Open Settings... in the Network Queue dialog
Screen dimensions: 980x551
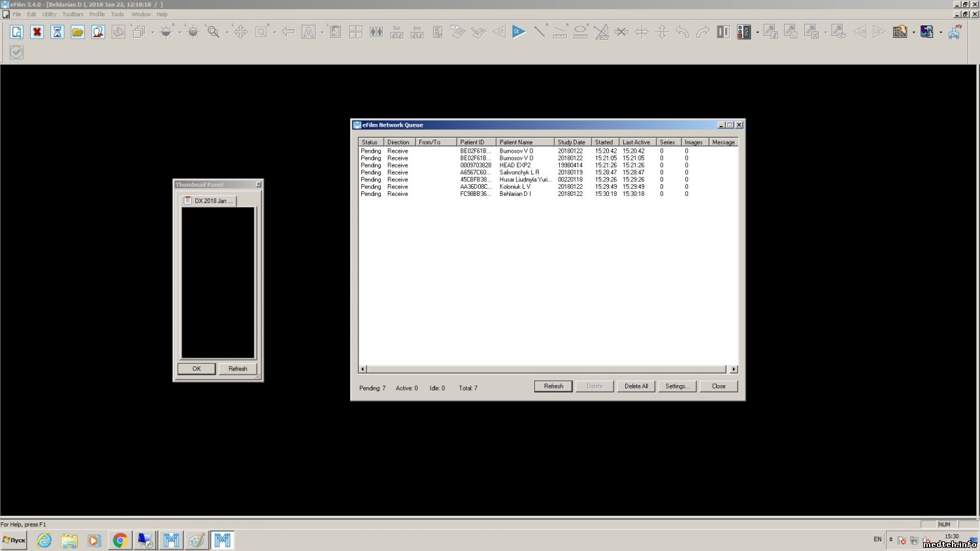[677, 386]
